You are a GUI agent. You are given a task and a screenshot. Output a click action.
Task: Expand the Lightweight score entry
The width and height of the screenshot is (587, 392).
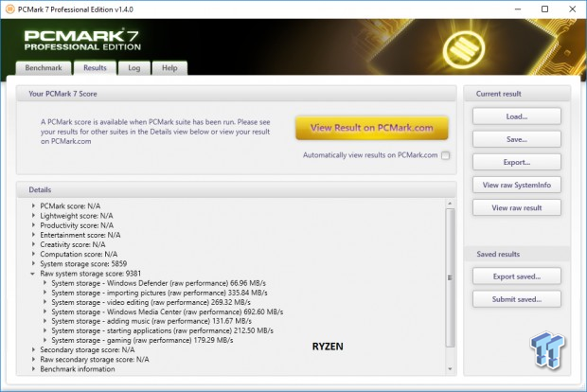(34, 216)
